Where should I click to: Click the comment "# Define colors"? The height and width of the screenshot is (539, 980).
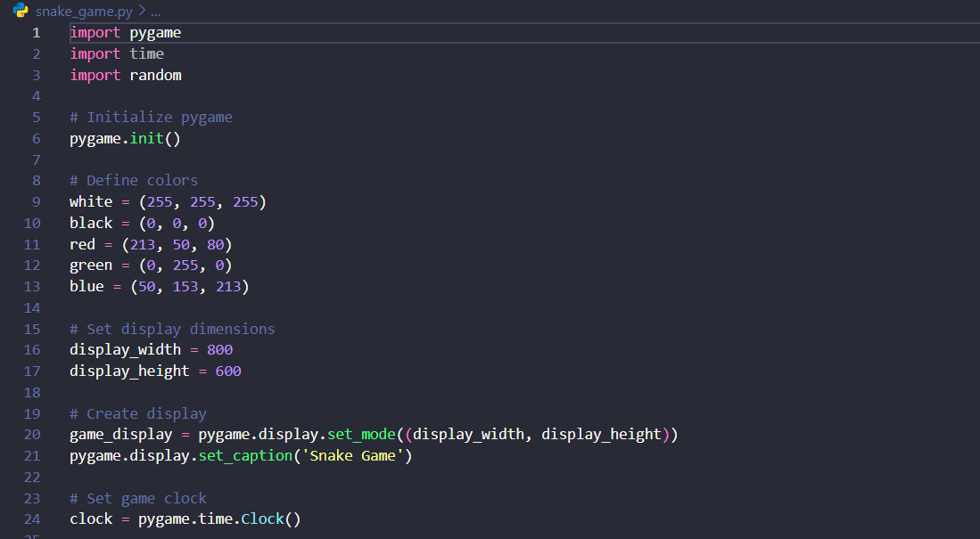[x=134, y=180]
